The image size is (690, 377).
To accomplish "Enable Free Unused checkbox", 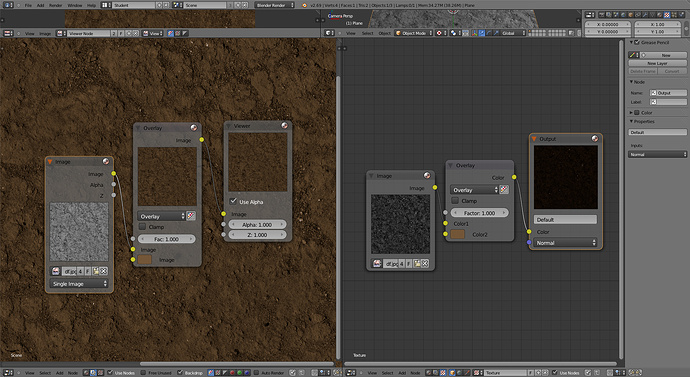I will (x=143, y=373).
